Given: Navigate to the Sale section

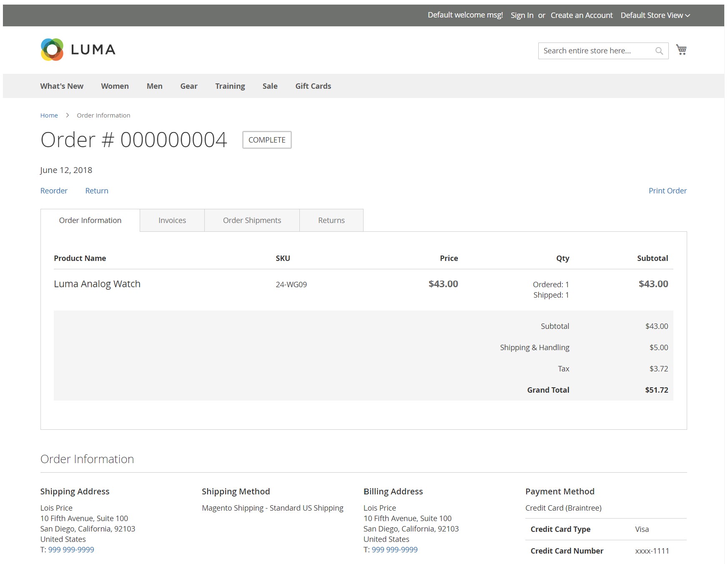Looking at the screenshot, I should pos(270,86).
